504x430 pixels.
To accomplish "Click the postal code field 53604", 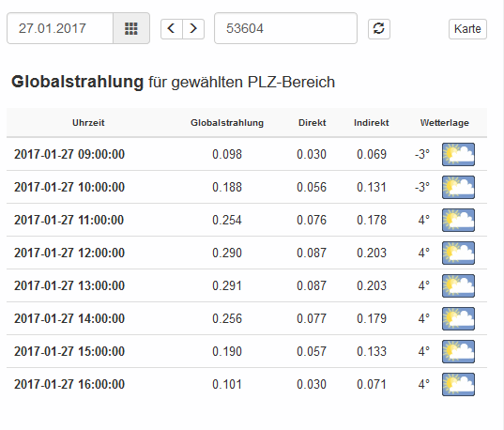I will 285,28.
